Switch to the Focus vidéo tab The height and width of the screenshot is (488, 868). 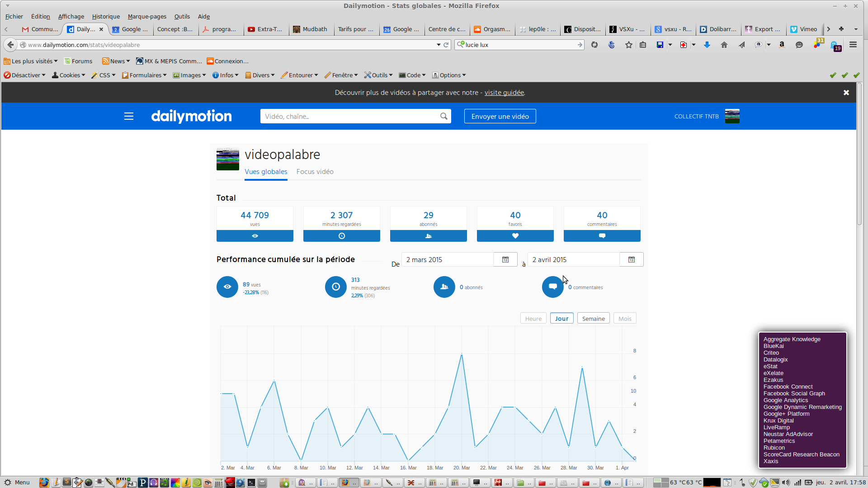click(x=315, y=172)
